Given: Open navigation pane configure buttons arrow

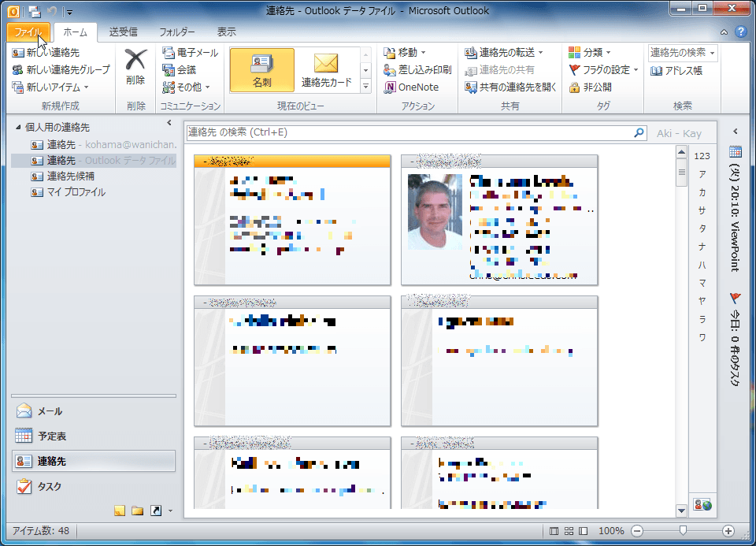Looking at the screenshot, I should click(170, 511).
